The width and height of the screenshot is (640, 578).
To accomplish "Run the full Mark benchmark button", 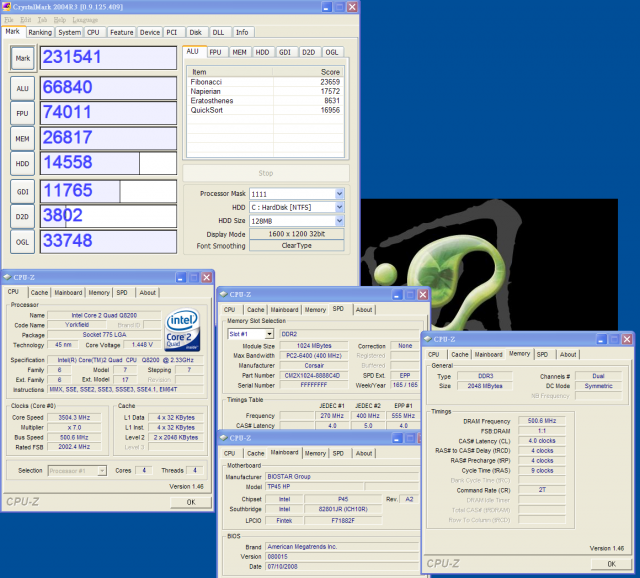I will point(23,58).
